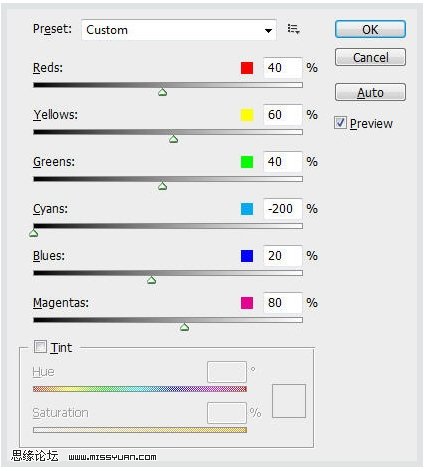Click the yellow color swatch for Yellows
Image resolution: width=427 pixels, height=471 pixels.
pos(247,115)
